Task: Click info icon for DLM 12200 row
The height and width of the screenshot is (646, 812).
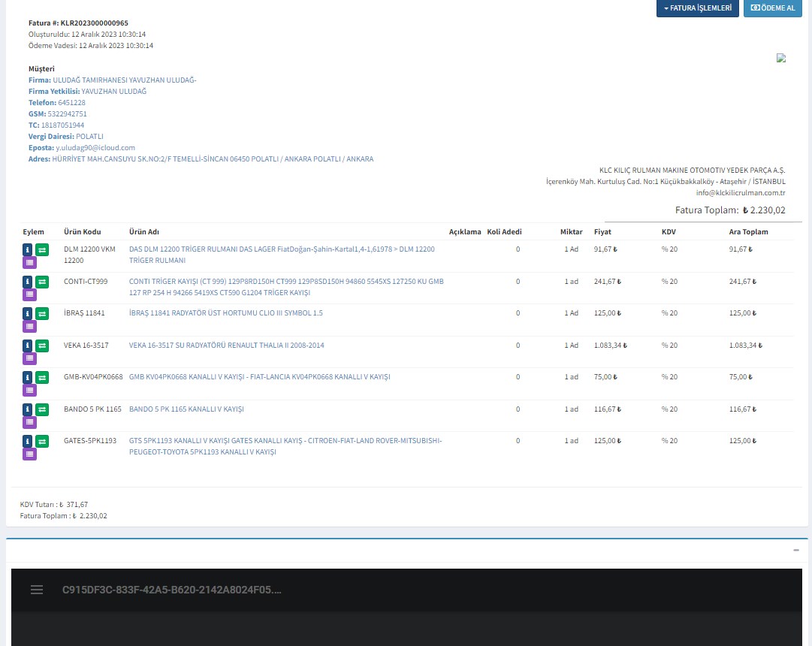Action: (28, 249)
